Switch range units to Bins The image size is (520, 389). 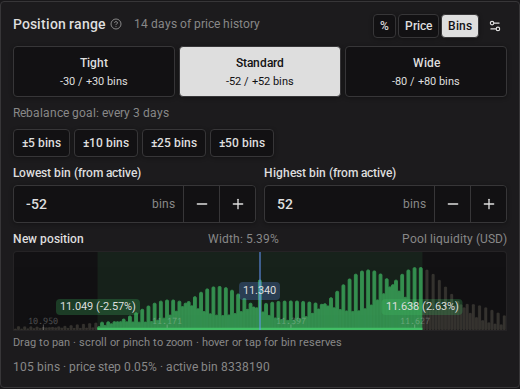click(x=460, y=26)
